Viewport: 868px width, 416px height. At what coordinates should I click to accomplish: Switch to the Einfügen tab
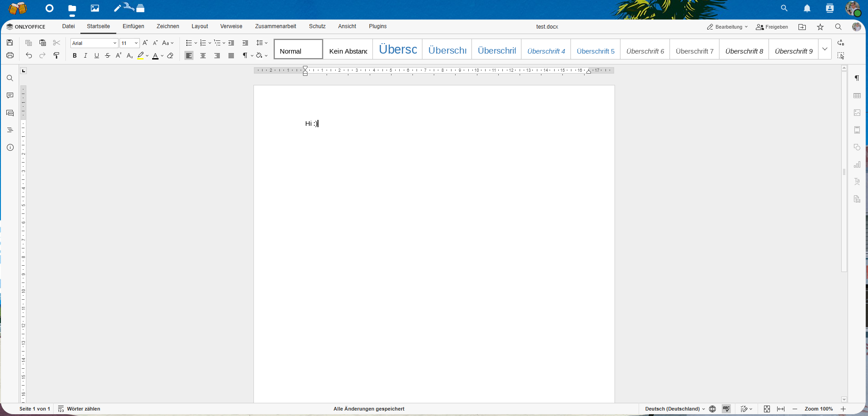click(134, 26)
